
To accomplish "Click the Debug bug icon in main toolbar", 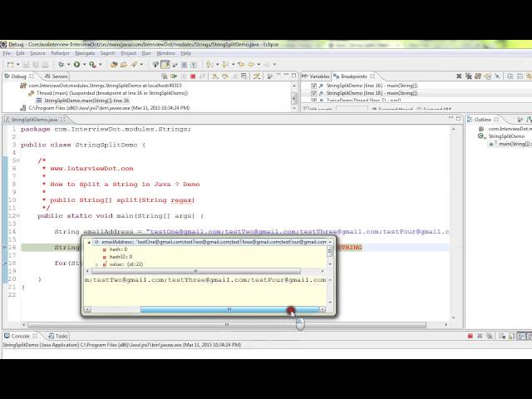I will pyautogui.click(x=61, y=64).
